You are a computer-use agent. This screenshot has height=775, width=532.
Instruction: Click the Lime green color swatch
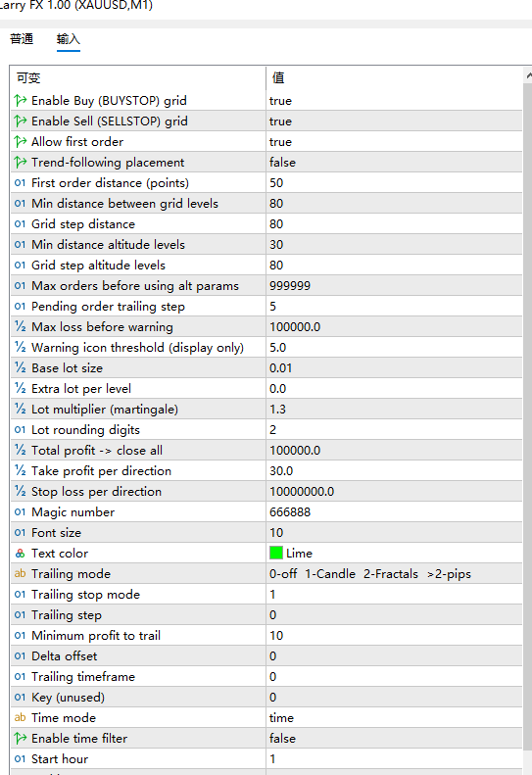[276, 553]
